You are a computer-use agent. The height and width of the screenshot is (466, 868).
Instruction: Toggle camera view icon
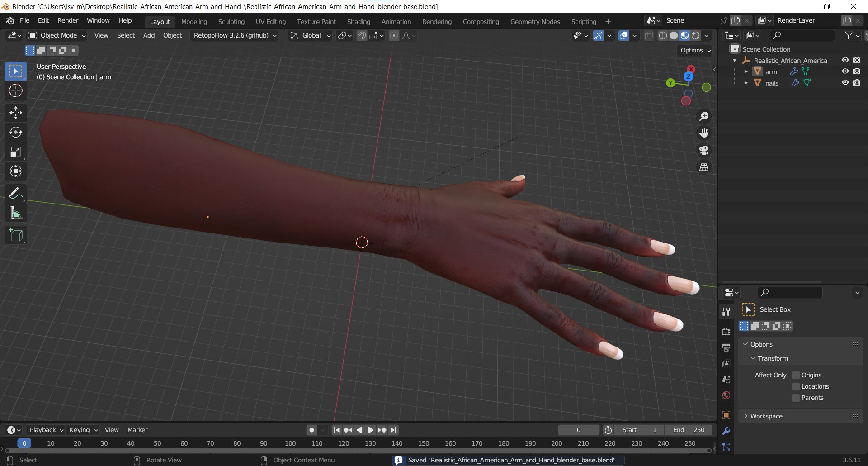click(704, 150)
